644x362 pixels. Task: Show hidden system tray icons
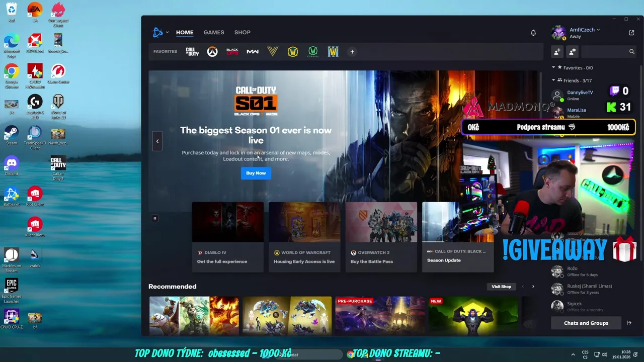coord(573,354)
